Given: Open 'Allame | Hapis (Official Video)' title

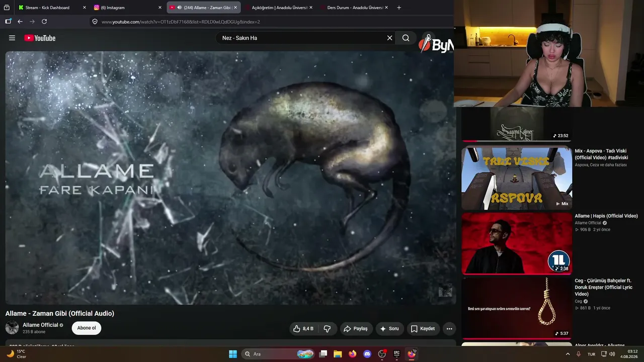Looking at the screenshot, I should [x=606, y=216].
